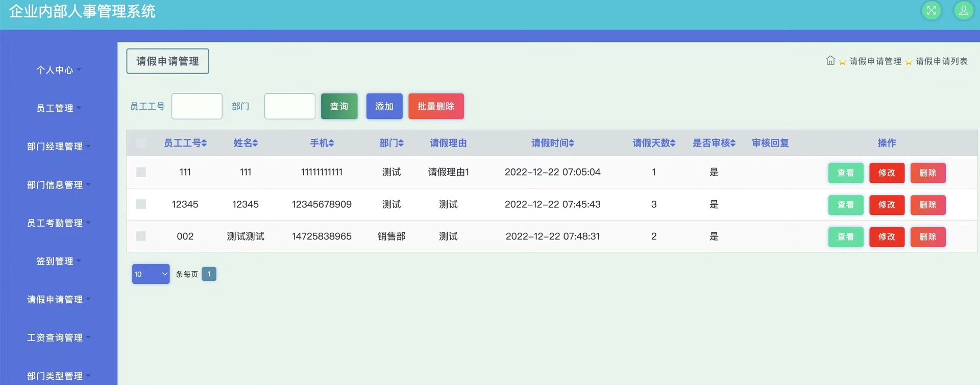Open the 10 per page dropdown
980x385 pixels.
coord(151,274)
